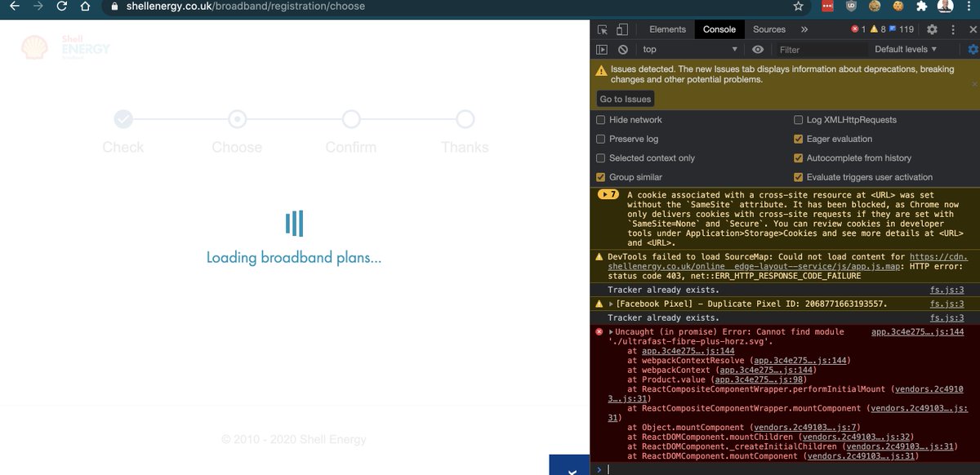The image size is (980, 475).
Task: Click the Shell Energy logo
Action: click(65, 48)
